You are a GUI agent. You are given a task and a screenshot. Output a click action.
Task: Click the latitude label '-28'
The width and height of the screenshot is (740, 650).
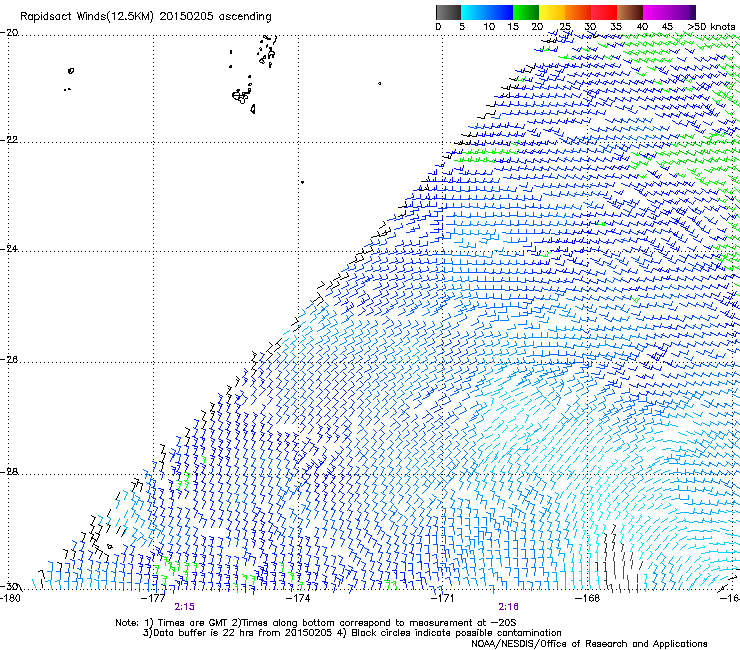click(x=9, y=472)
